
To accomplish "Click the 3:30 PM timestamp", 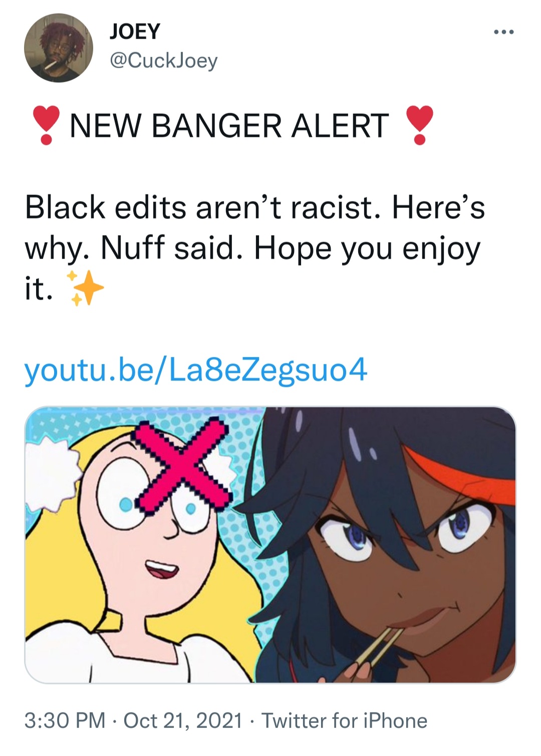I will coord(65,721).
